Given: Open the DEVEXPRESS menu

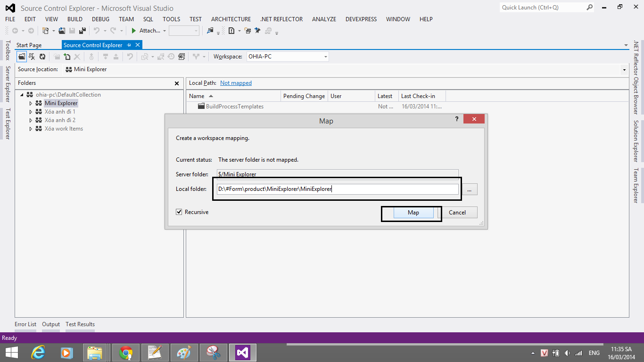Looking at the screenshot, I should (361, 19).
